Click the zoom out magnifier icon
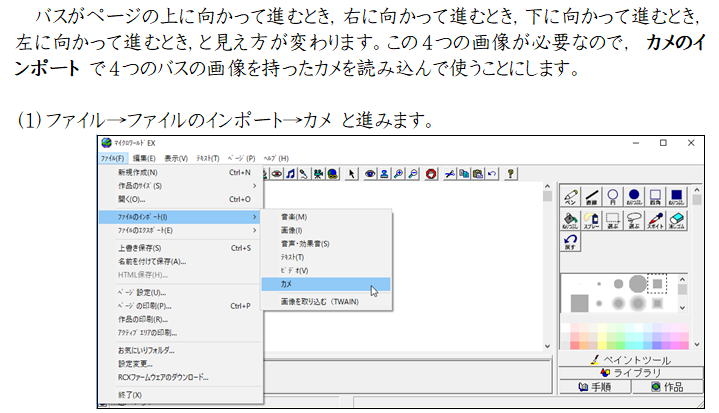 click(x=413, y=174)
